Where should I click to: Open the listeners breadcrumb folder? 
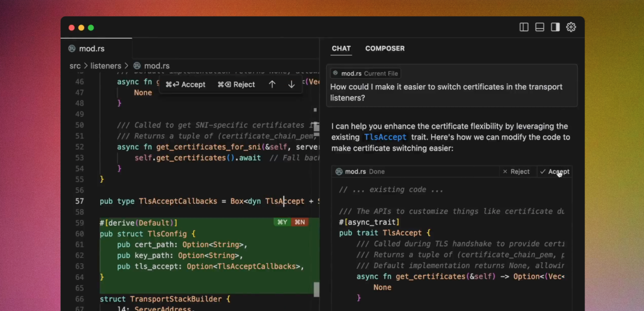tap(106, 66)
